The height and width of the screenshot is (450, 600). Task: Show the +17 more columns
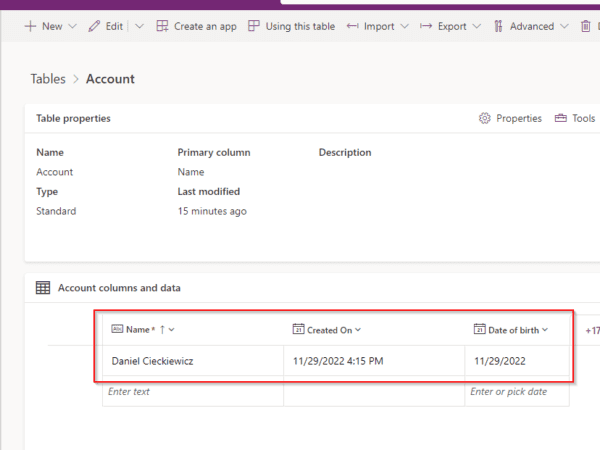pyautogui.click(x=591, y=329)
